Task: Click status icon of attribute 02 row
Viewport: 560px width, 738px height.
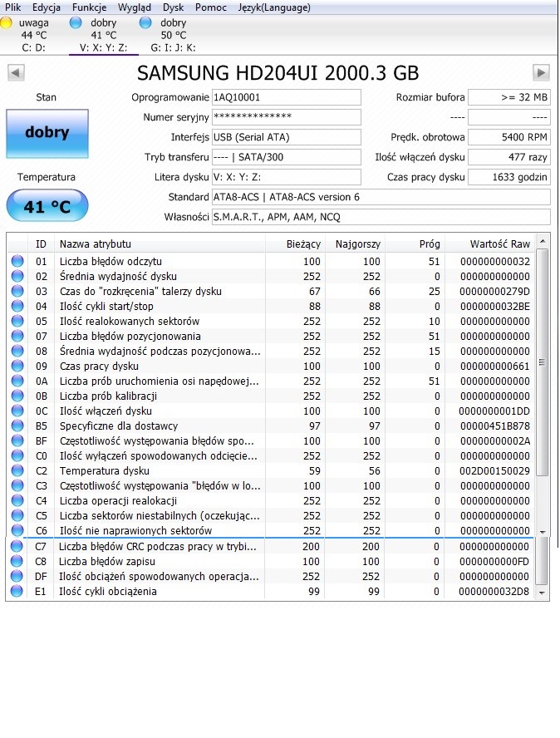Action: coord(17,276)
